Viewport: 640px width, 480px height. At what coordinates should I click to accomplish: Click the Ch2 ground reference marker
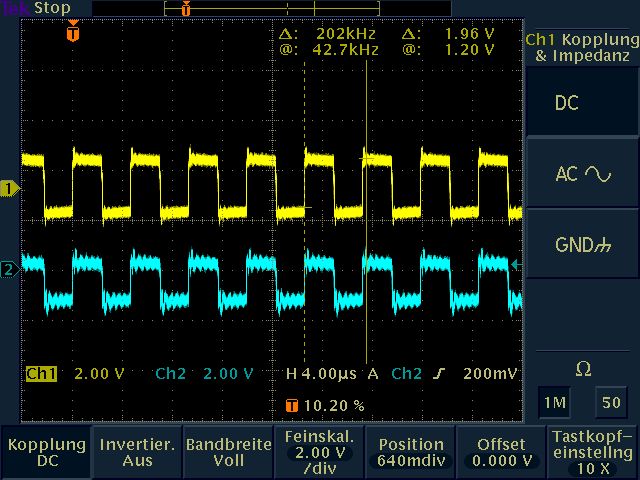tap(10, 269)
